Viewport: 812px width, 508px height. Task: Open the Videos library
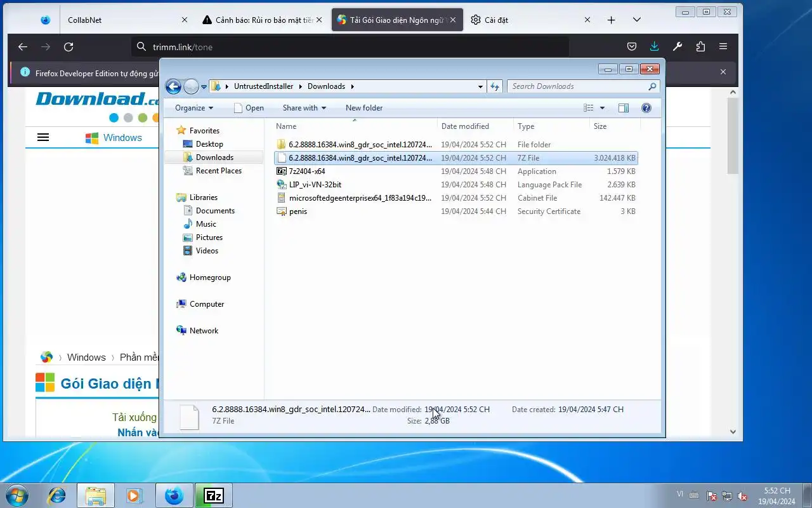[207, 251]
